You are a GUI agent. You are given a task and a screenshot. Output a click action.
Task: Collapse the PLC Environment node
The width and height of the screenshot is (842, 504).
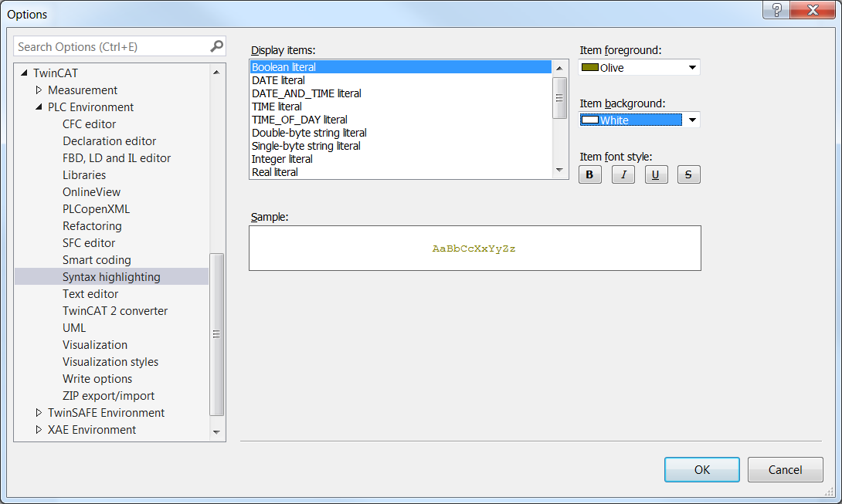pos(39,107)
